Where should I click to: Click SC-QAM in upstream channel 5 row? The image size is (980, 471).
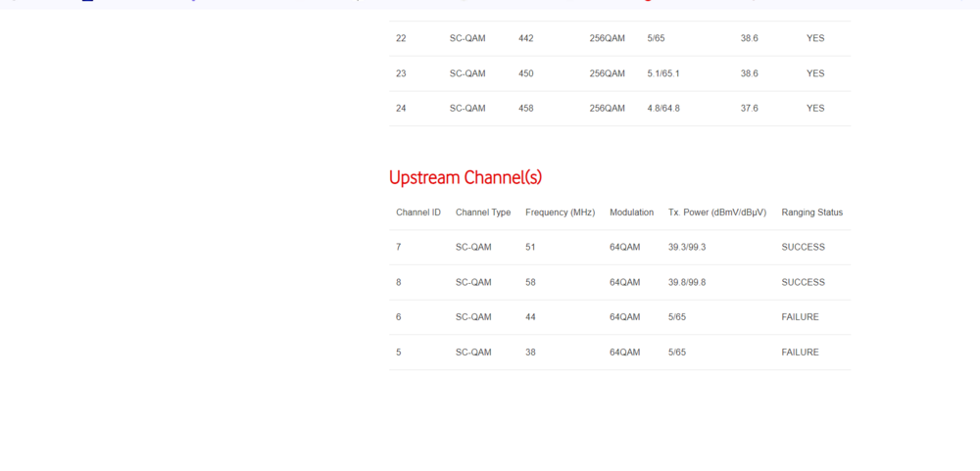[473, 353]
